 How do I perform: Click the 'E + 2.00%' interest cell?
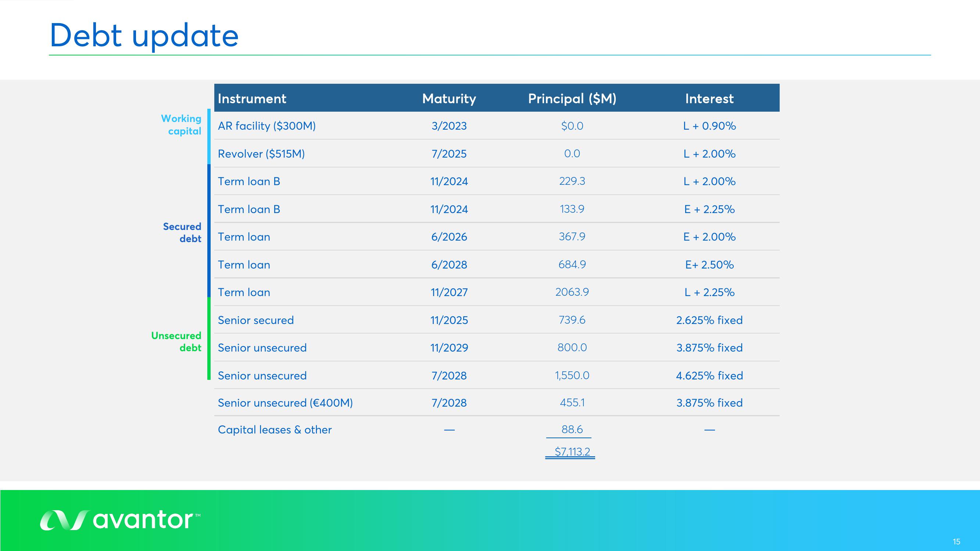coord(709,237)
